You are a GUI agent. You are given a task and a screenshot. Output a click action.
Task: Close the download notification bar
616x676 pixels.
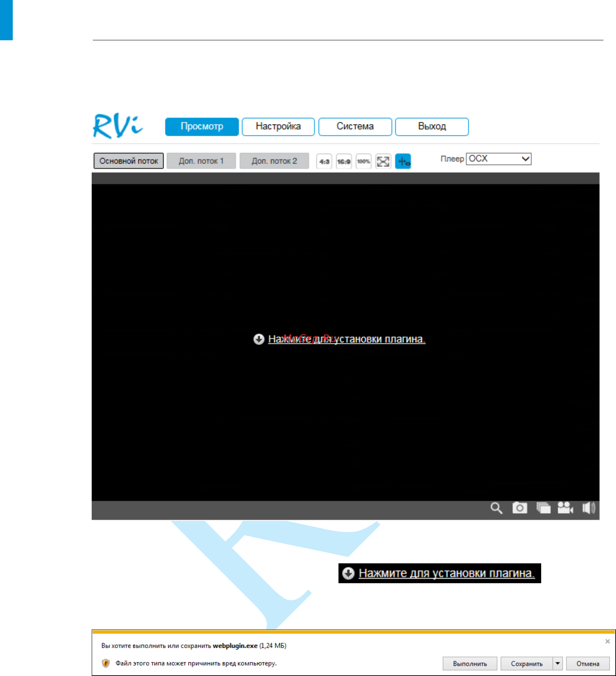(x=607, y=641)
